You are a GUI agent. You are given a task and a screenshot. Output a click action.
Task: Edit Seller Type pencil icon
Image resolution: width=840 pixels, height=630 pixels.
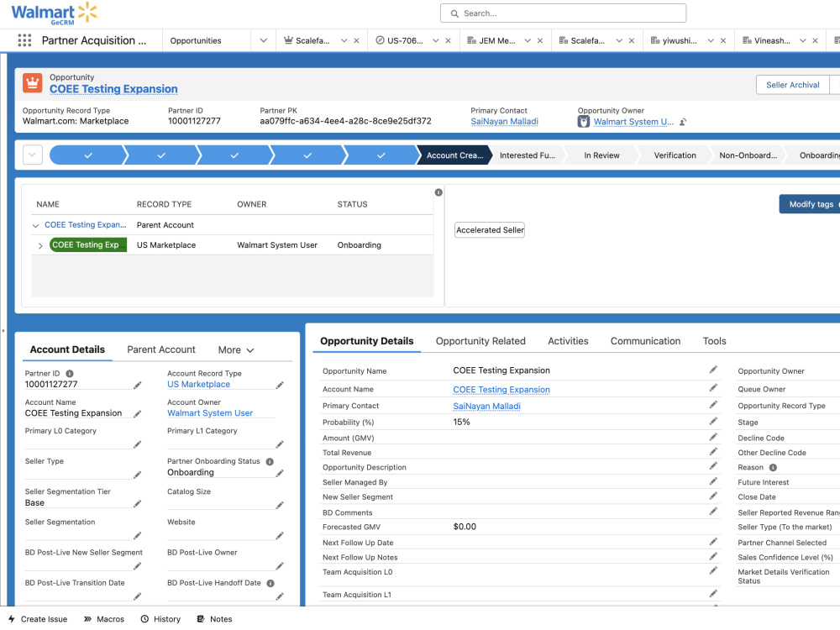tap(138, 475)
